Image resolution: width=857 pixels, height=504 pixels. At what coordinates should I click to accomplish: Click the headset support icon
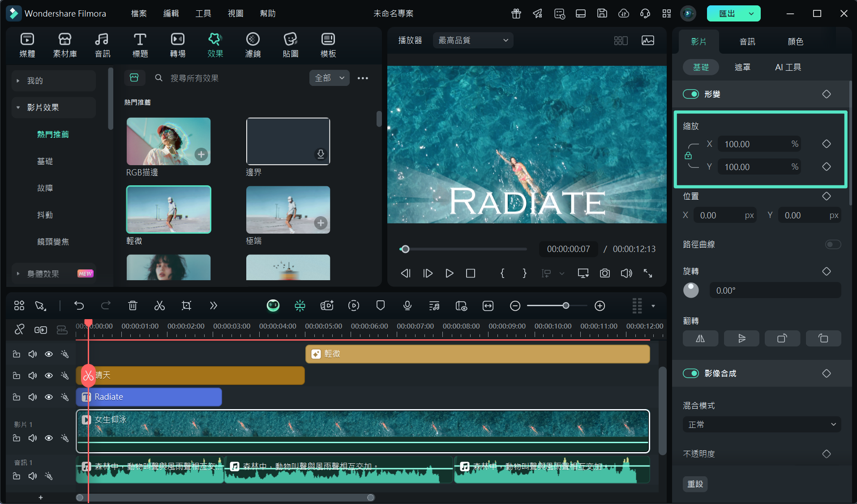point(645,13)
